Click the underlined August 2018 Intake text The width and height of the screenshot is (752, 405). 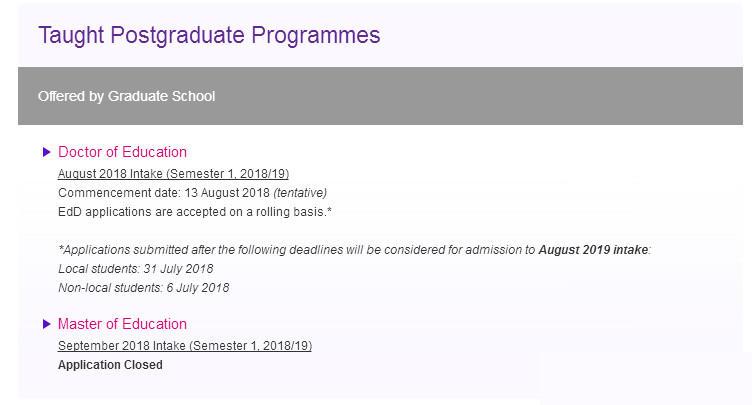pyautogui.click(x=173, y=174)
